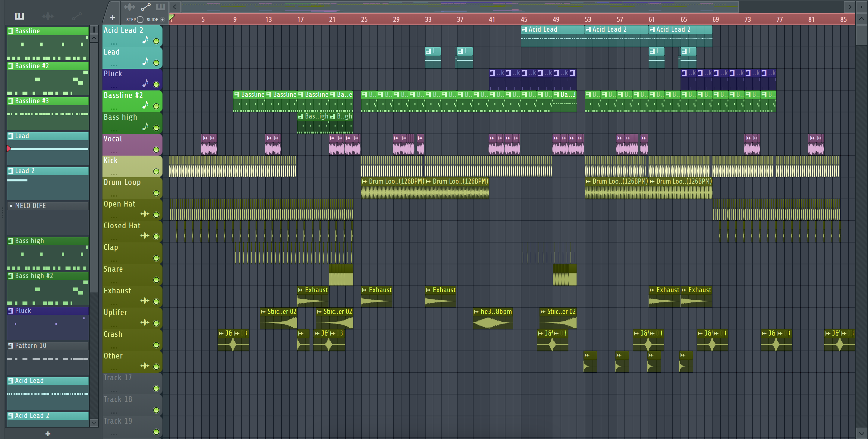Click the Pluck track name label
Screen dimensions: 868x439
click(113, 74)
